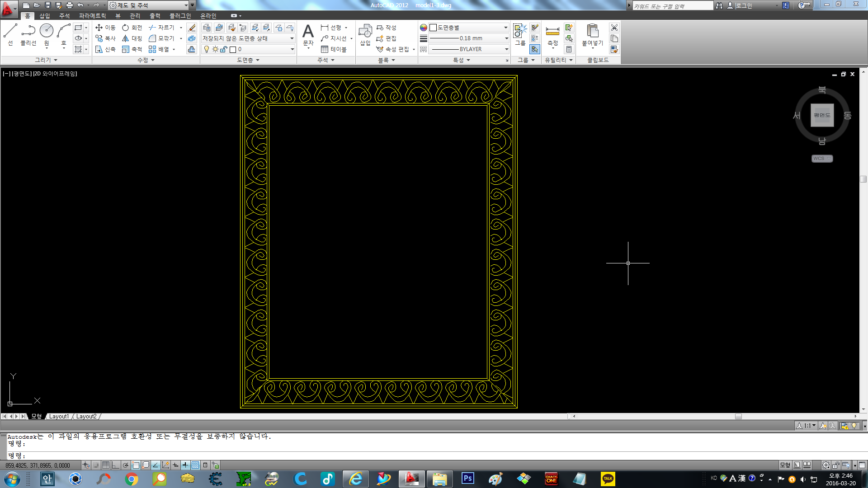Open the 0.18 mm lineweight dropdown
The width and height of the screenshot is (868, 488).
pos(506,38)
